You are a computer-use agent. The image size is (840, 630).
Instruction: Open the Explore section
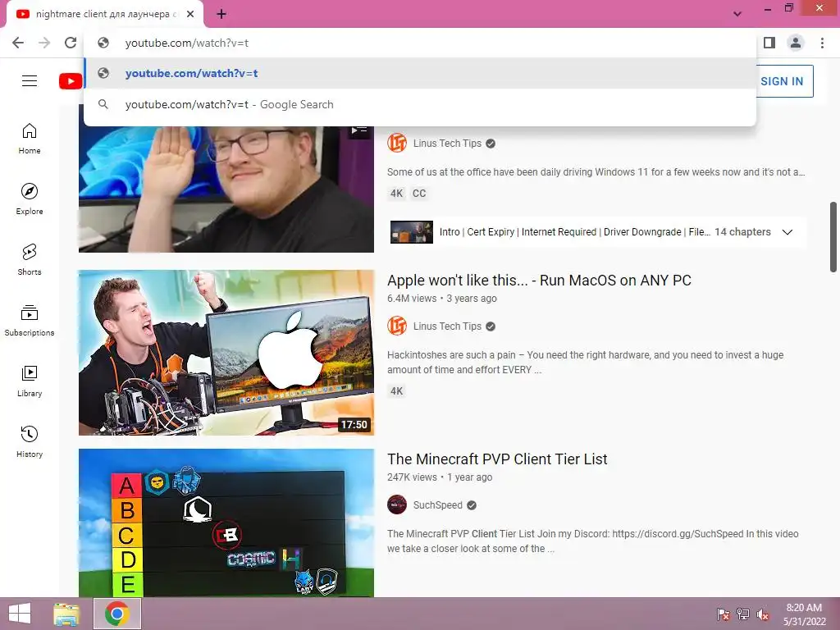click(30, 199)
